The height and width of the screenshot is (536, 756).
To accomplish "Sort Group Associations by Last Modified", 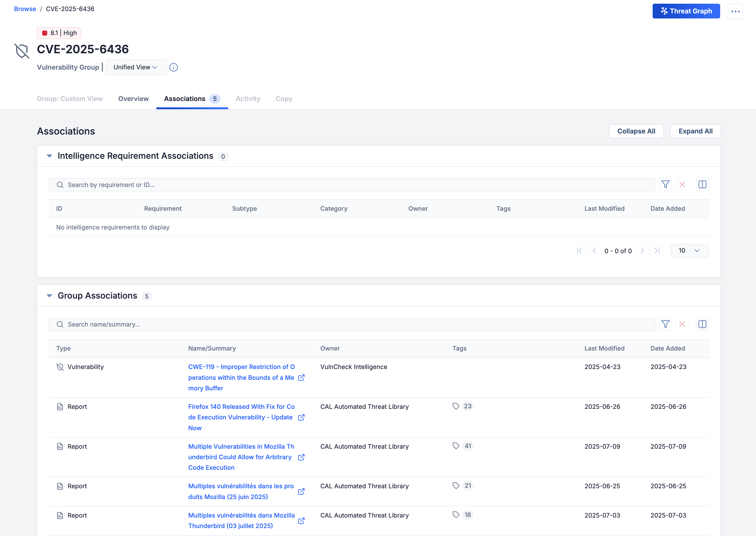I will pos(605,348).
